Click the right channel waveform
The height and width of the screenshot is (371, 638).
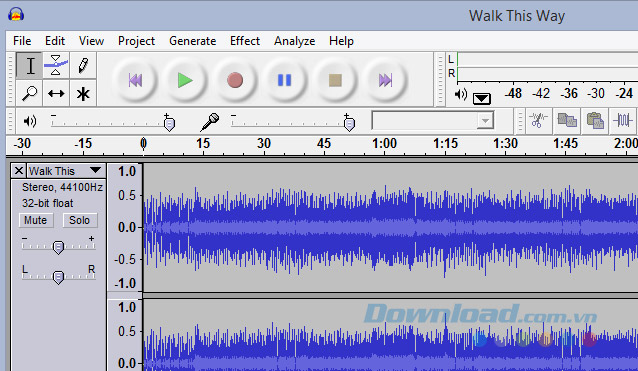click(391, 336)
